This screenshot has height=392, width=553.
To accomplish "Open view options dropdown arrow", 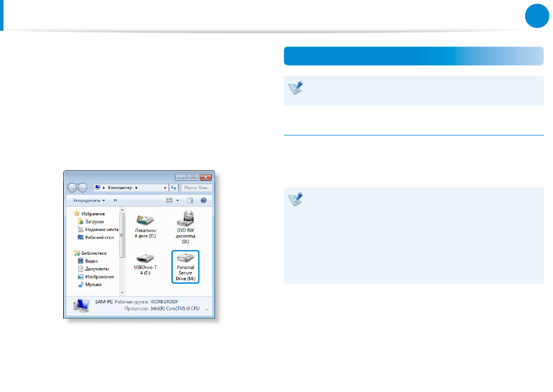I will click(177, 200).
